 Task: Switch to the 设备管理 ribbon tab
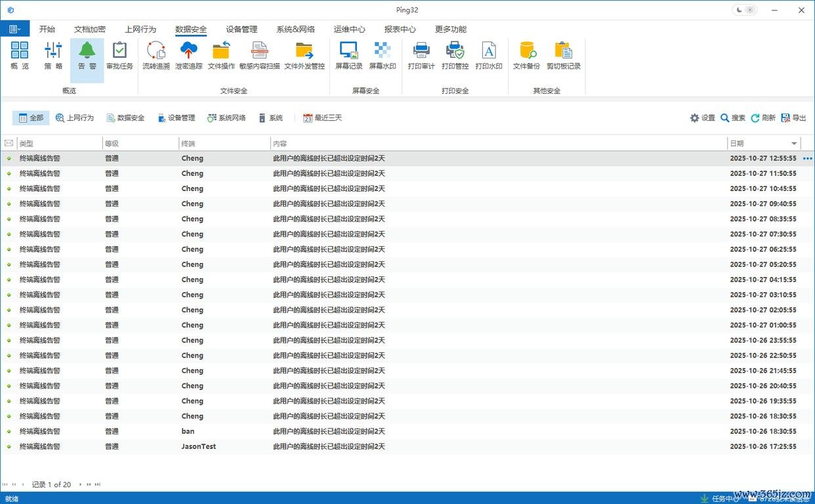coord(241,29)
